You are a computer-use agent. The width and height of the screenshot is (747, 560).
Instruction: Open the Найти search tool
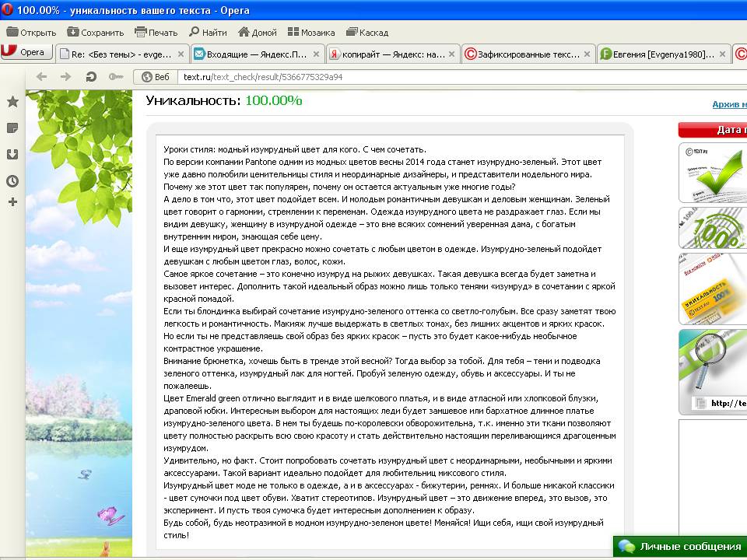point(208,33)
